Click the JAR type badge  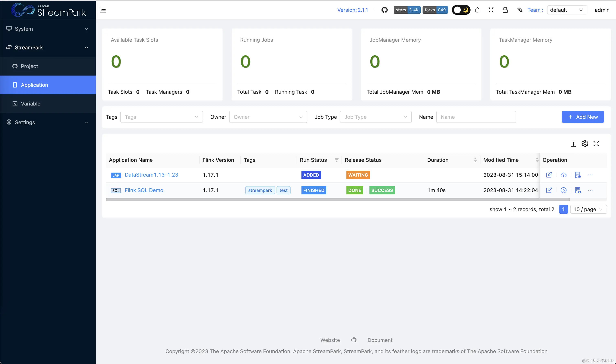[x=116, y=175]
